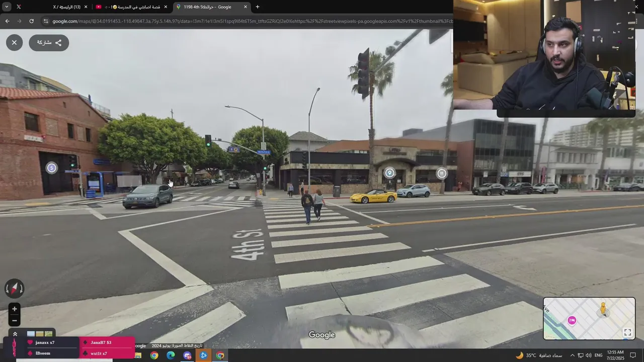Click the dollar-sign ATM marker on the brick building
Screen dimensions: 644x362
tap(51, 168)
